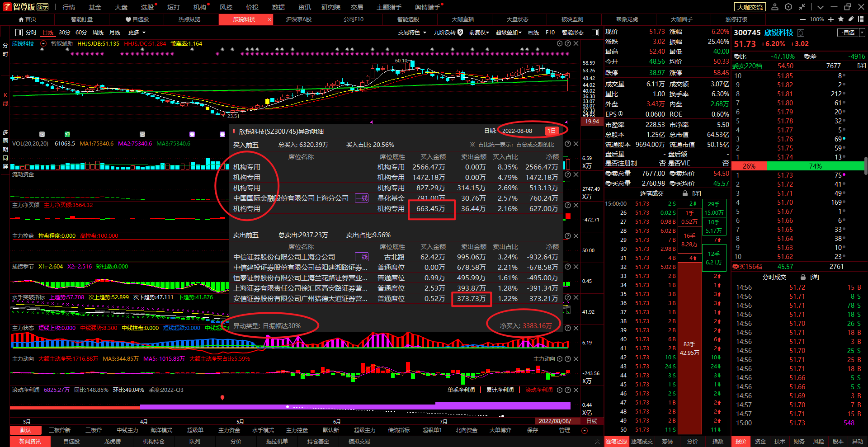Select the 主力资金 indicator template

[229, 430]
